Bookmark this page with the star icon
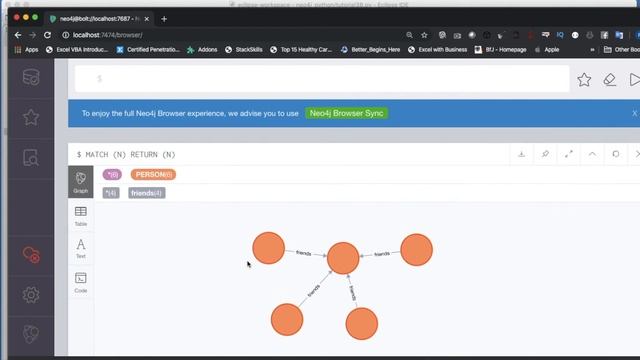Viewport: 640px width, 360px height. 424,35
